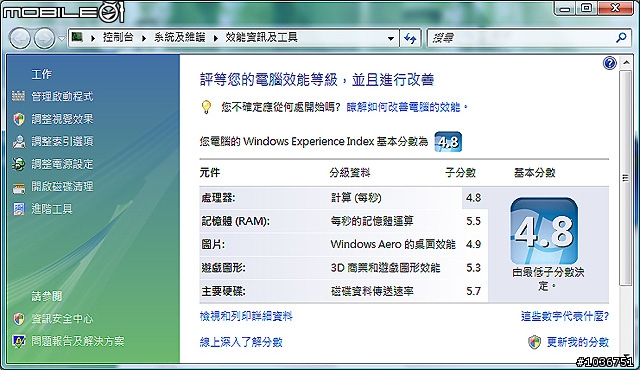Open 管理啟動程式 task link
Image resolution: width=640 pixels, height=370 pixels.
62,96
